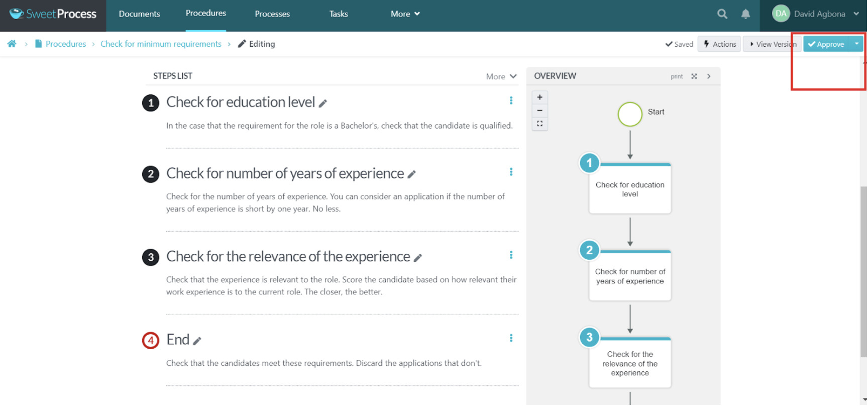Open options menu for years of experience step
Screen dimensions: 868x406
coord(511,172)
